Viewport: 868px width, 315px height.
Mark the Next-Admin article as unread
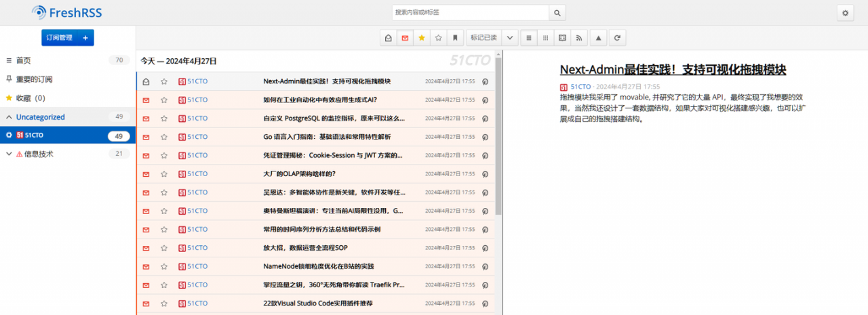[x=146, y=81]
